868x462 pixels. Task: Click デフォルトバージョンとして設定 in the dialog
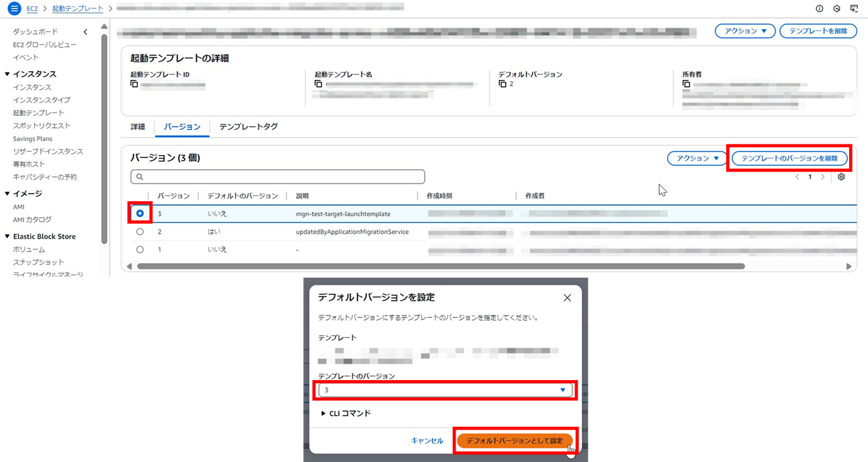tap(515, 440)
